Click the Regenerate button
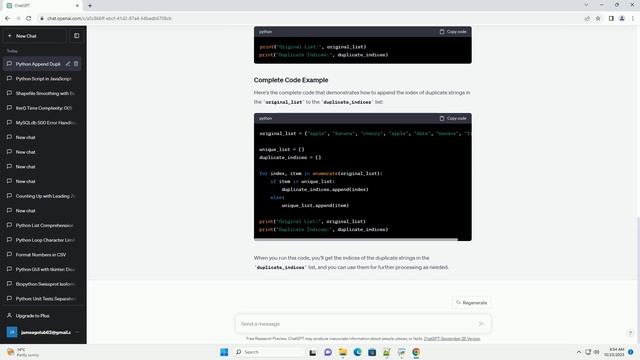 click(471, 303)
